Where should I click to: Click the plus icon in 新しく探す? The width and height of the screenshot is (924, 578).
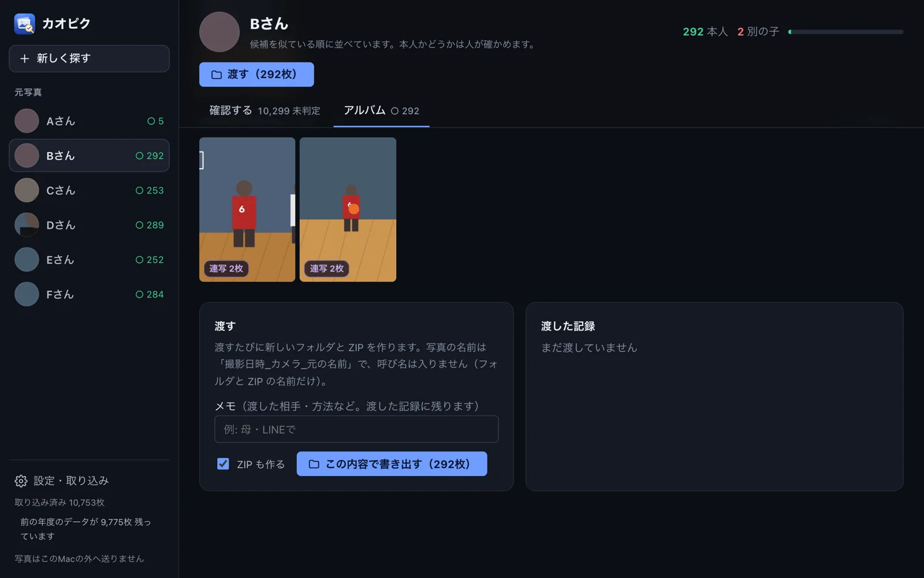pyautogui.click(x=24, y=58)
